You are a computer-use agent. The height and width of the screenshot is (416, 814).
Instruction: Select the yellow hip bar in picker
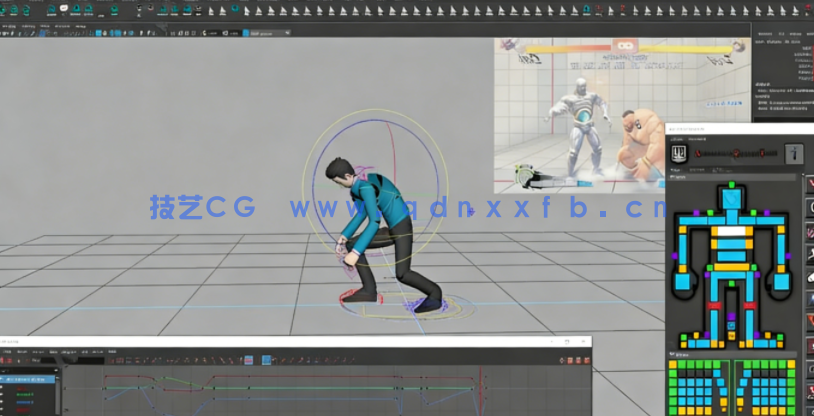coord(731,267)
